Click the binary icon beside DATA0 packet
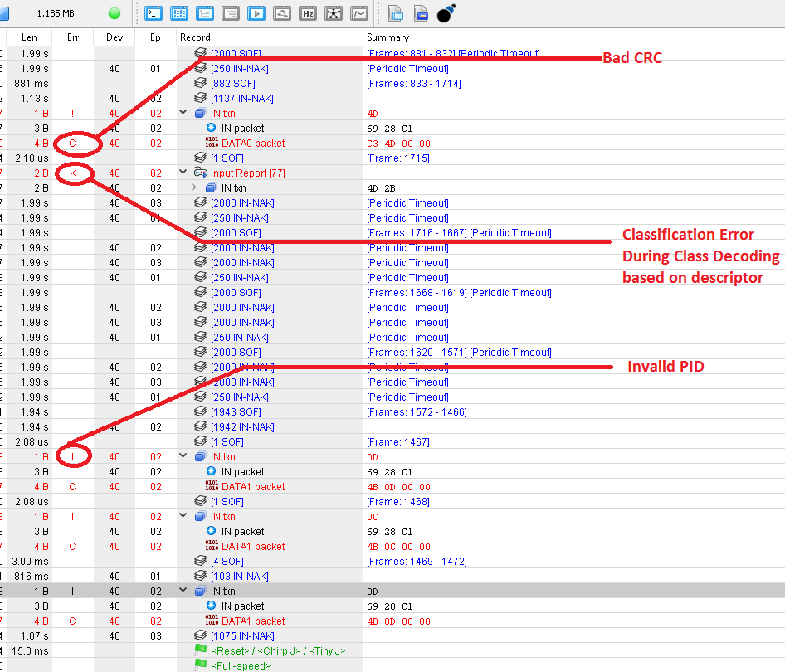Image resolution: width=785 pixels, height=672 pixels. (212, 143)
